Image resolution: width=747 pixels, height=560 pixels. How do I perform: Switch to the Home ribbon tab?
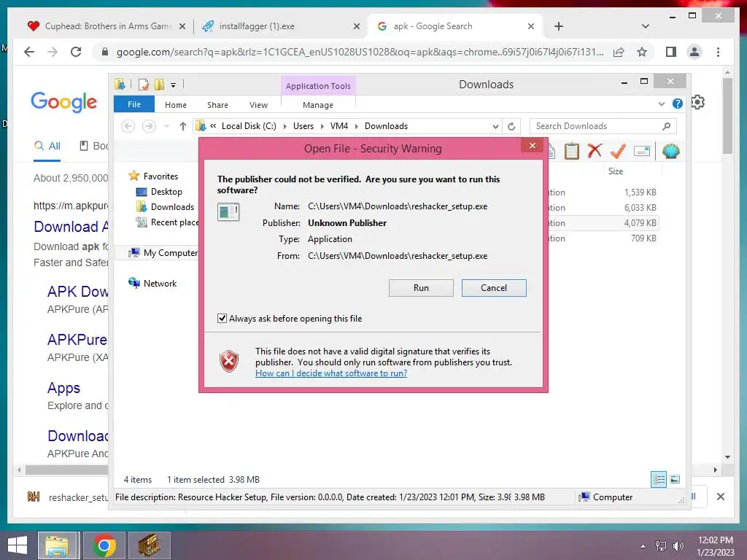pyautogui.click(x=175, y=105)
